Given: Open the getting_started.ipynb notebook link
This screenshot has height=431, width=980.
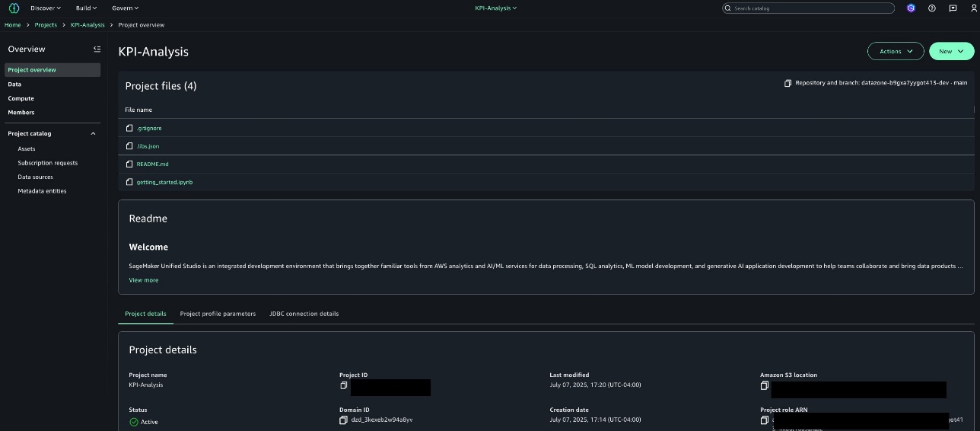Looking at the screenshot, I should coord(164,182).
